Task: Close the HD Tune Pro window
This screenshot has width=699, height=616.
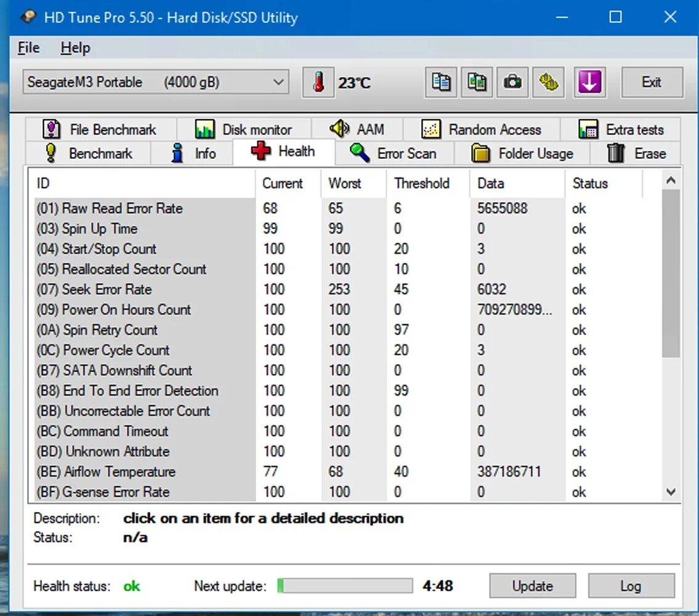Action: click(670, 17)
